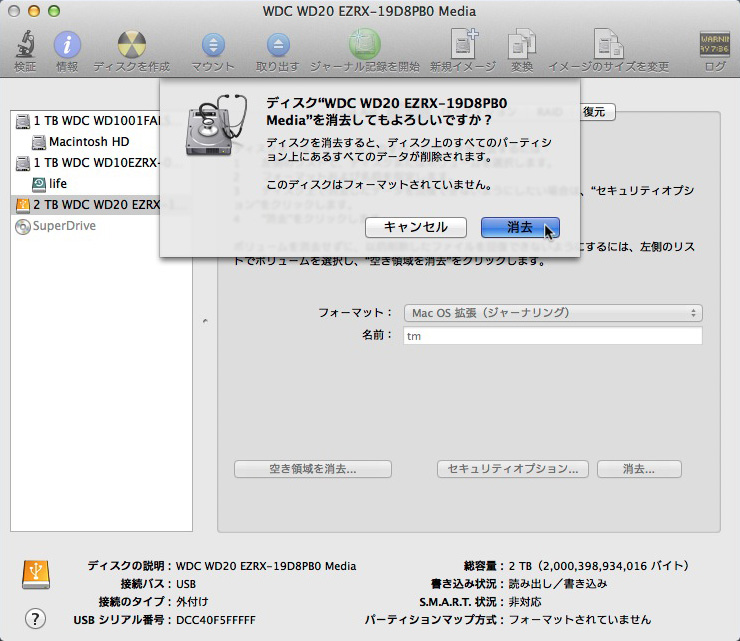Click the 名前 name field containing tm
The image size is (740, 641).
(553, 336)
